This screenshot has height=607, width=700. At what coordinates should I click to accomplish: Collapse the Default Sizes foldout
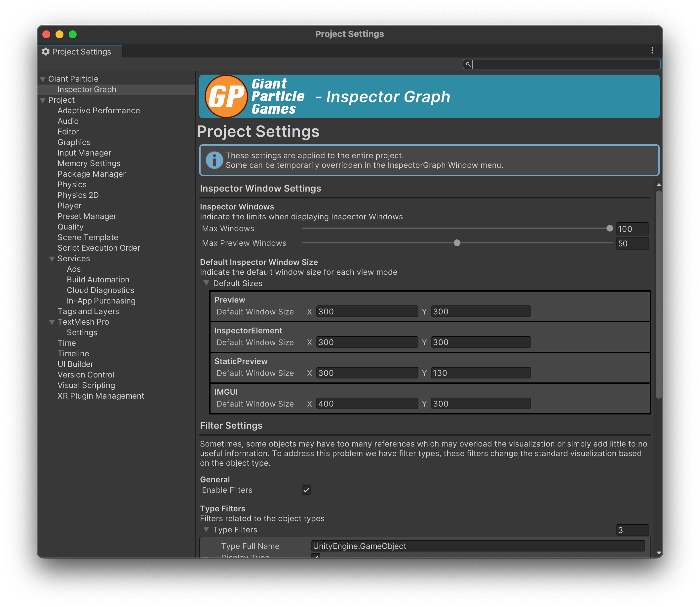tap(206, 283)
